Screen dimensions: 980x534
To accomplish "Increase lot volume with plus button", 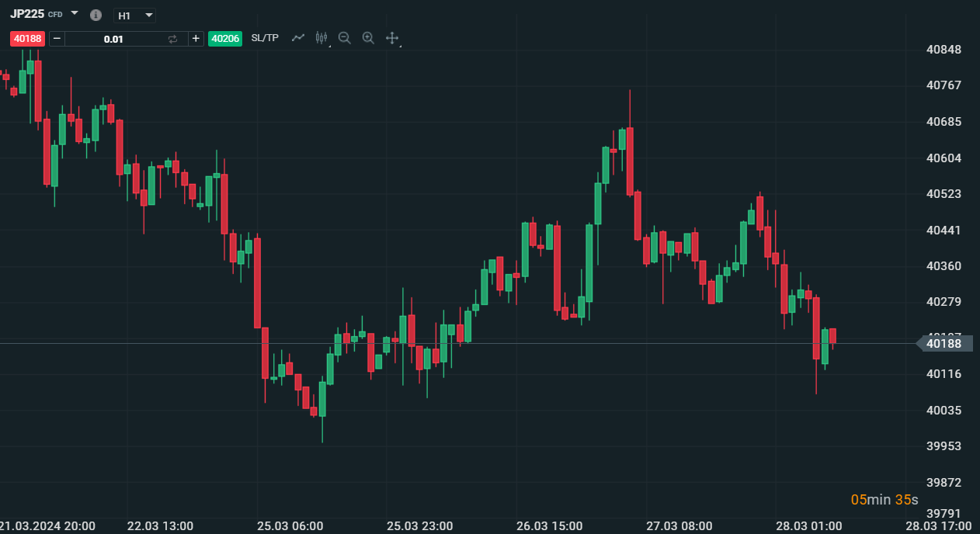I will [196, 38].
